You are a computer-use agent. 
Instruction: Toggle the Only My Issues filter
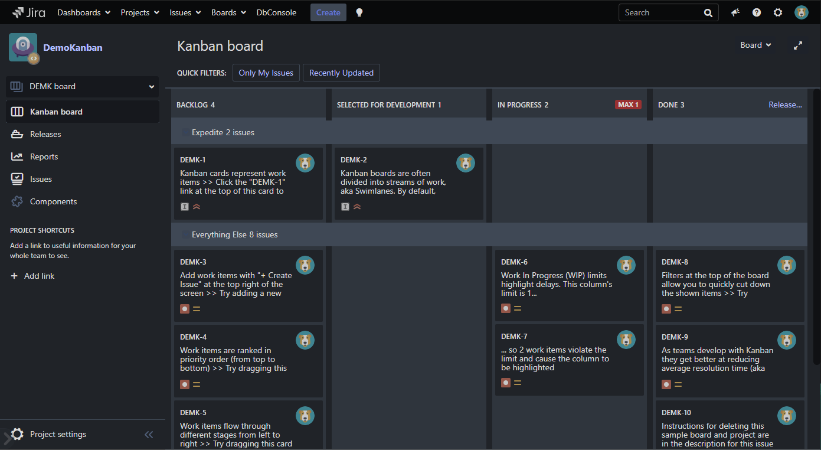tap(266, 73)
